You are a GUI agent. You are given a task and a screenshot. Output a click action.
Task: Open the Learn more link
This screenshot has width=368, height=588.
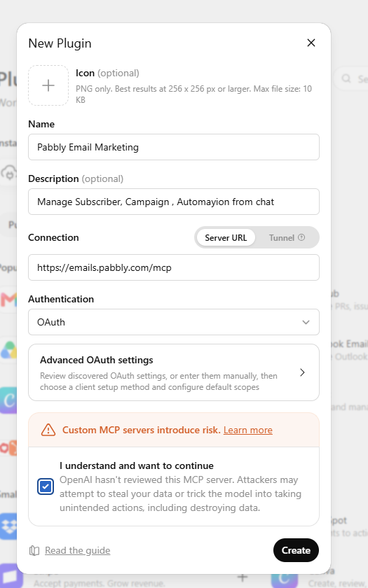pos(248,430)
